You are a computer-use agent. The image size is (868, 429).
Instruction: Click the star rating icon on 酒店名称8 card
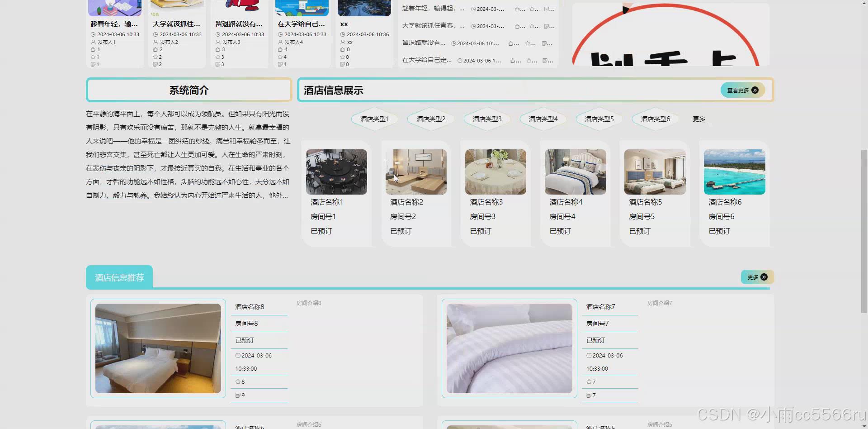click(x=237, y=381)
